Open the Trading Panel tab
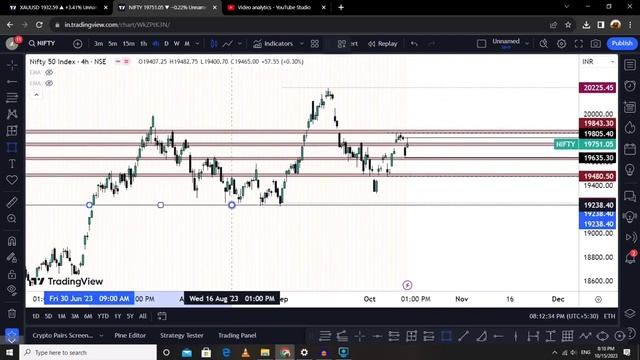This screenshot has height=360, width=640. 237,336
